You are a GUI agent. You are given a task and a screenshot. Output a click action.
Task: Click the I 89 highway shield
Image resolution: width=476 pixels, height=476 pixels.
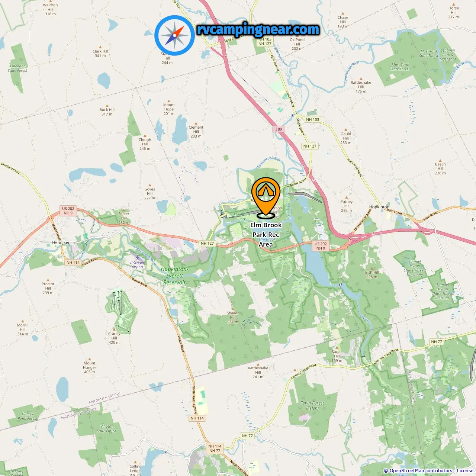[x=279, y=129]
